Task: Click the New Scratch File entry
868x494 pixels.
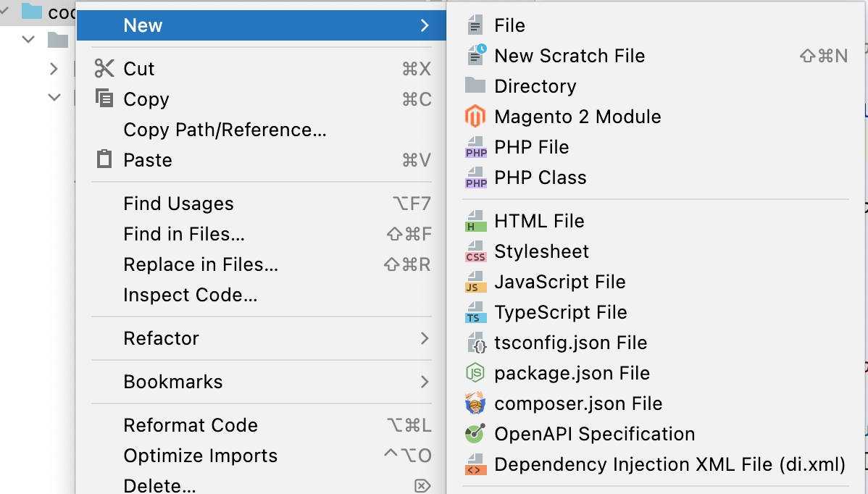Action: (x=569, y=55)
